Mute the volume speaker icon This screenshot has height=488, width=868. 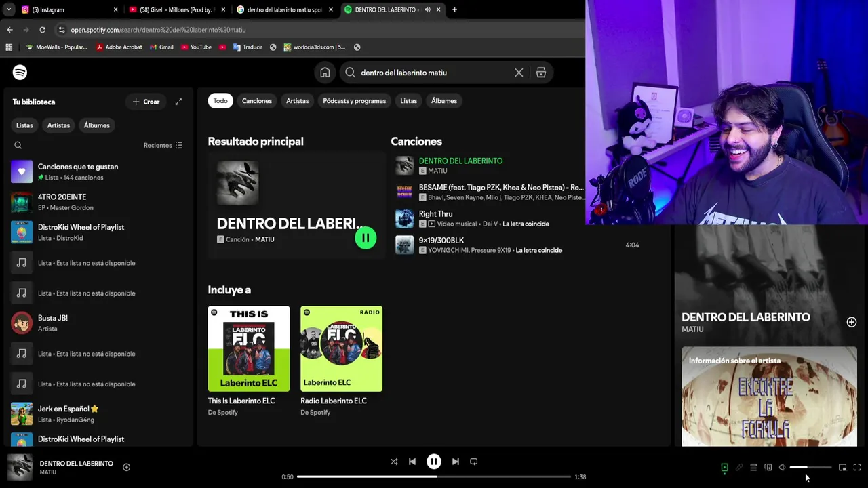click(782, 467)
